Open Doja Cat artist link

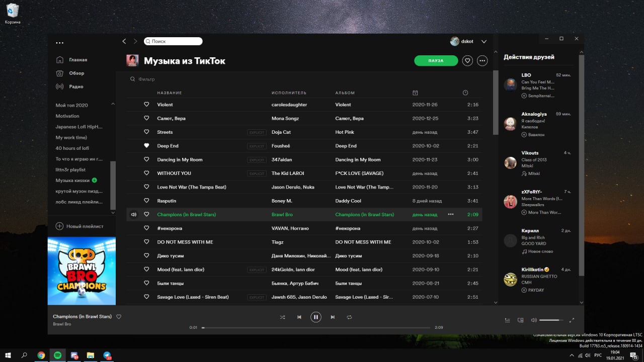coord(282,132)
